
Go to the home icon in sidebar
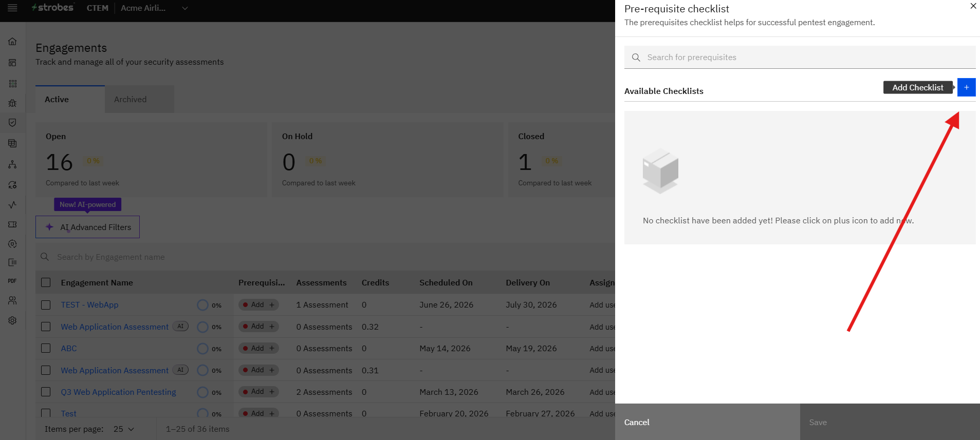(x=12, y=42)
